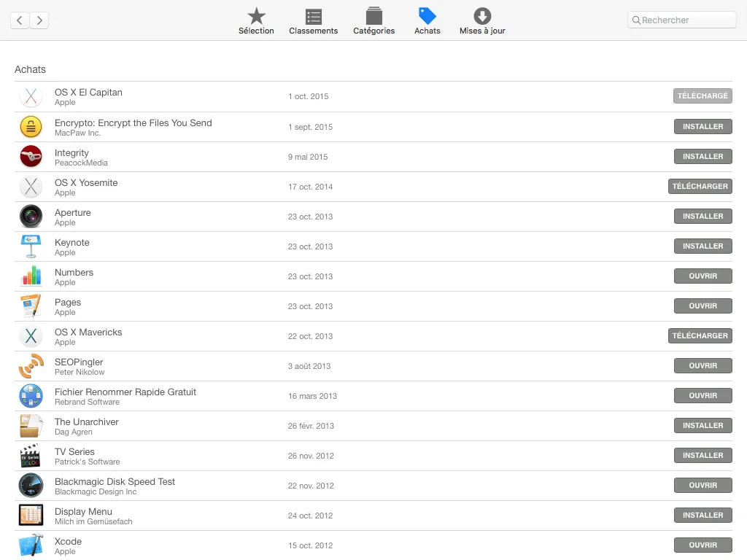Install The Unarchiver
The height and width of the screenshot is (560, 747).
(703, 426)
